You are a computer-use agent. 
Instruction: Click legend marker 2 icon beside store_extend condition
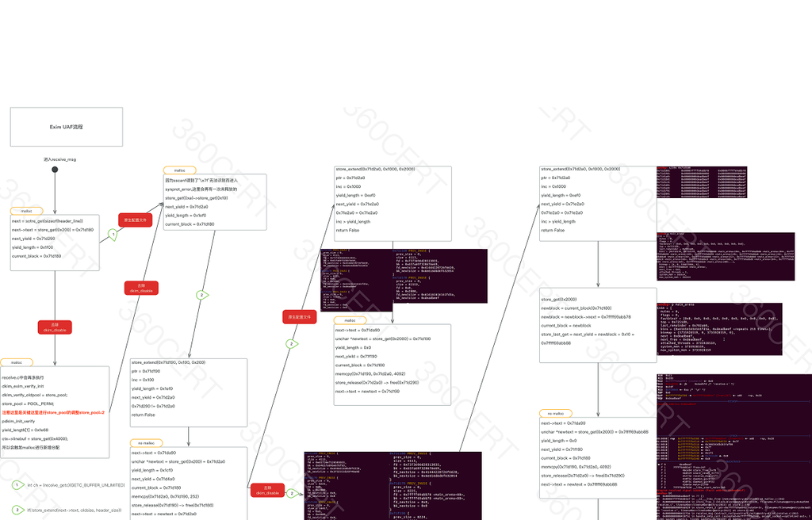click(x=18, y=510)
